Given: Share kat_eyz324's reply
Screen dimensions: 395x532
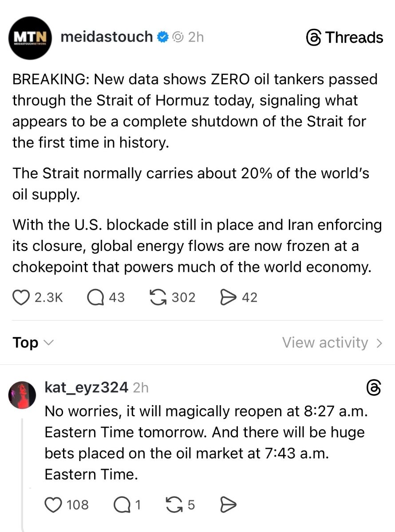Looking at the screenshot, I should pyautogui.click(x=228, y=505).
